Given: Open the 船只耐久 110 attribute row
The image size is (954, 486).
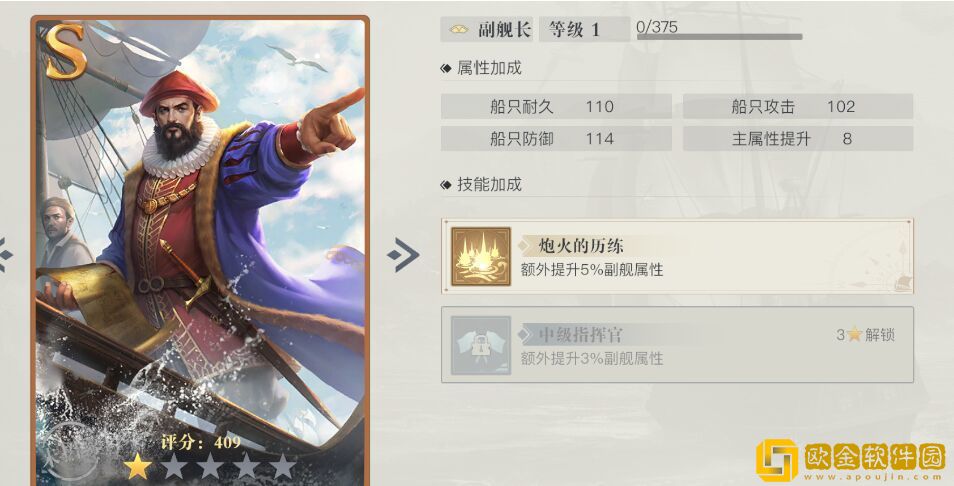Looking at the screenshot, I should pos(556,106).
